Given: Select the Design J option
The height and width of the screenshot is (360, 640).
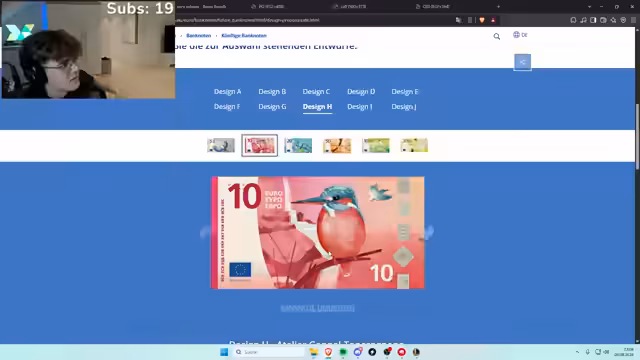Looking at the screenshot, I should (404, 107).
